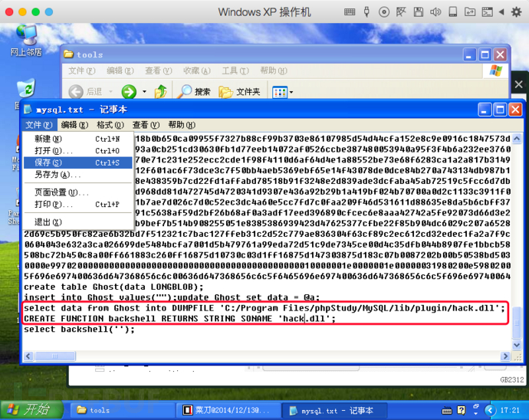Select Print (打印) menu entry

(x=77, y=204)
